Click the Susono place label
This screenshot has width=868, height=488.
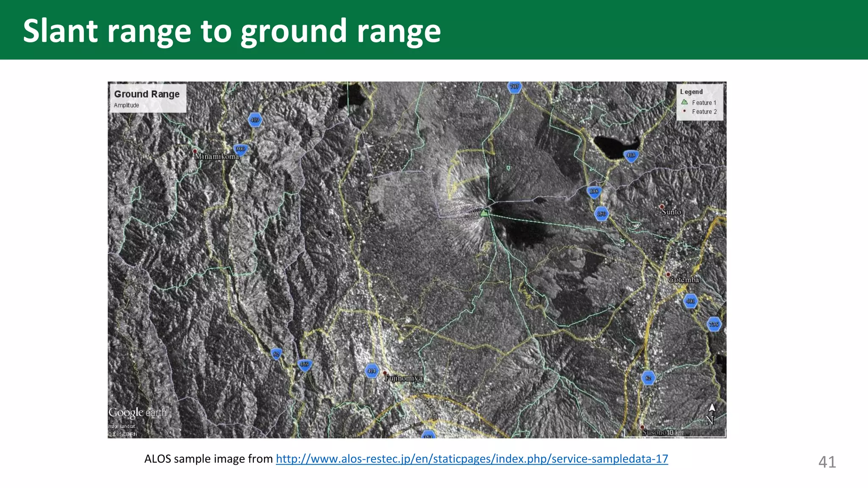tap(654, 433)
